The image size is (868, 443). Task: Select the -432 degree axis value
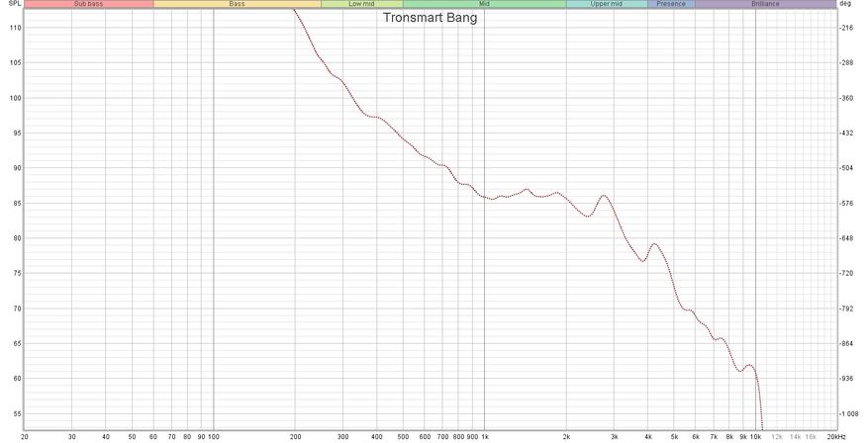[x=846, y=133]
